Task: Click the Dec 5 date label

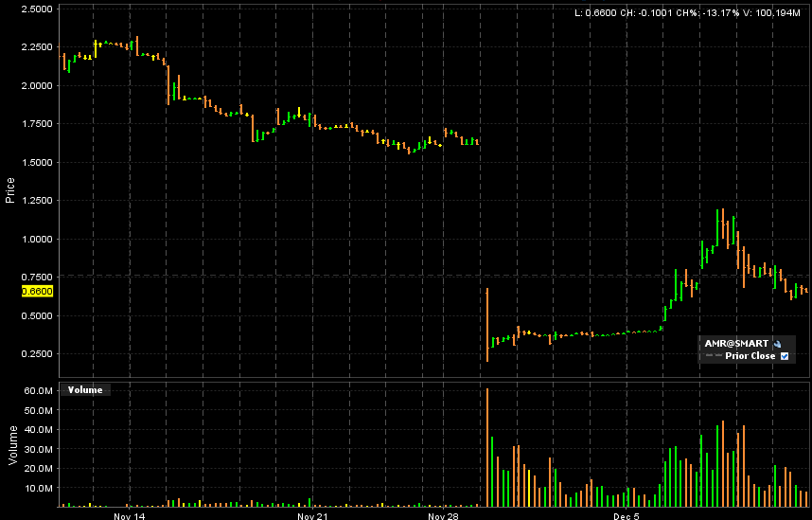Action: point(627,516)
